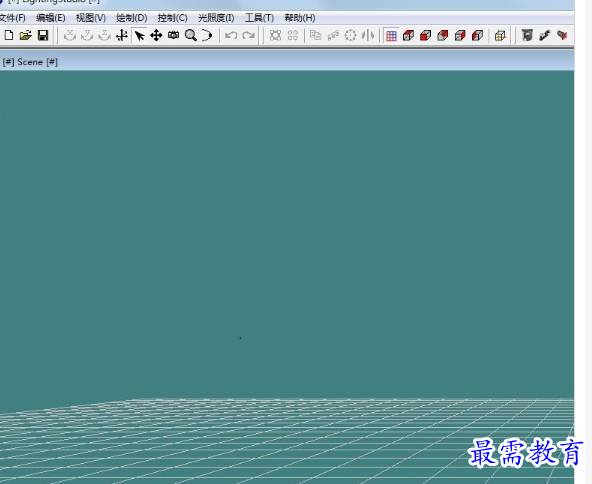Switch to the cube view with red top face

[x=409, y=35]
